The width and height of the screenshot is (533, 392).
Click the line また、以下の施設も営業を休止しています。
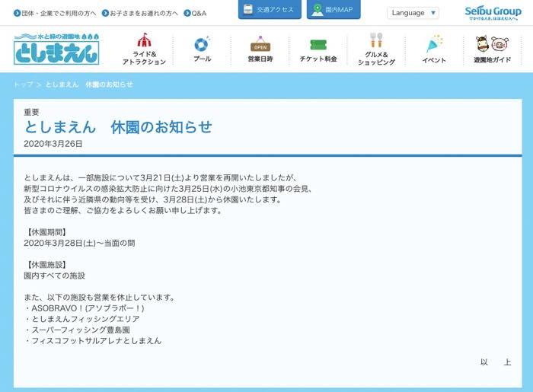[x=99, y=298]
